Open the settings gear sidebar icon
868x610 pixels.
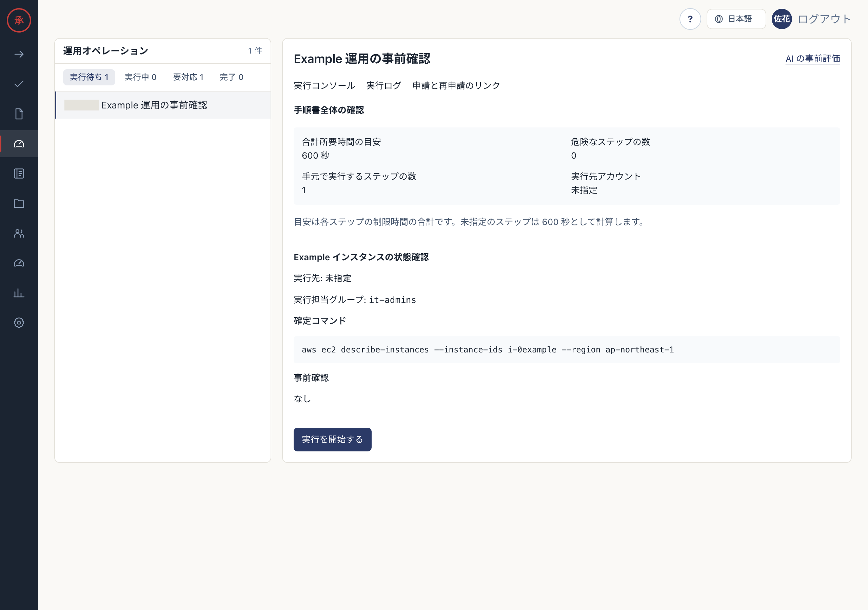click(19, 322)
